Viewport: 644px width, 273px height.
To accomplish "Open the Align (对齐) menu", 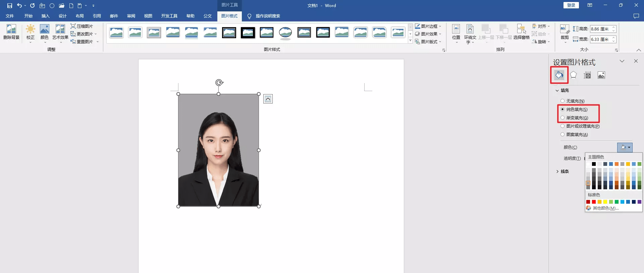I will [x=541, y=26].
